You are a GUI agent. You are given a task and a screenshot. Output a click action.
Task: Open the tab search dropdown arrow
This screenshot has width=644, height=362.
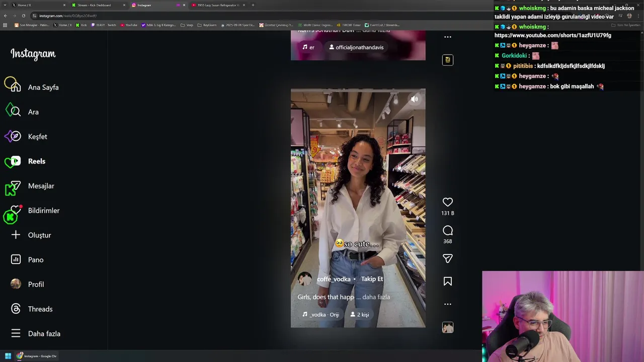(5, 5)
